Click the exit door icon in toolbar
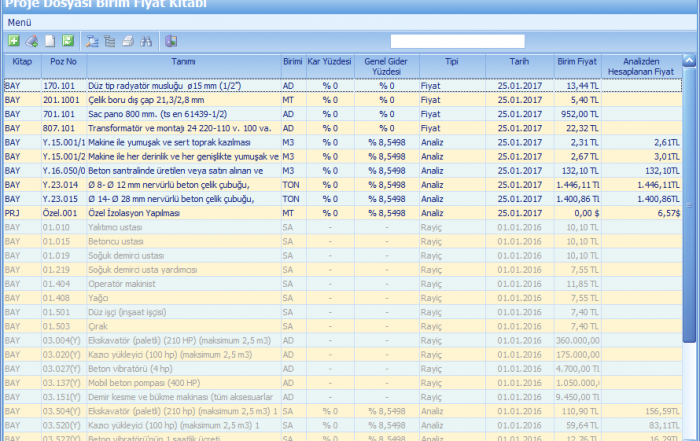Screen dimensions: 700x441 pyautogui.click(x=171, y=41)
